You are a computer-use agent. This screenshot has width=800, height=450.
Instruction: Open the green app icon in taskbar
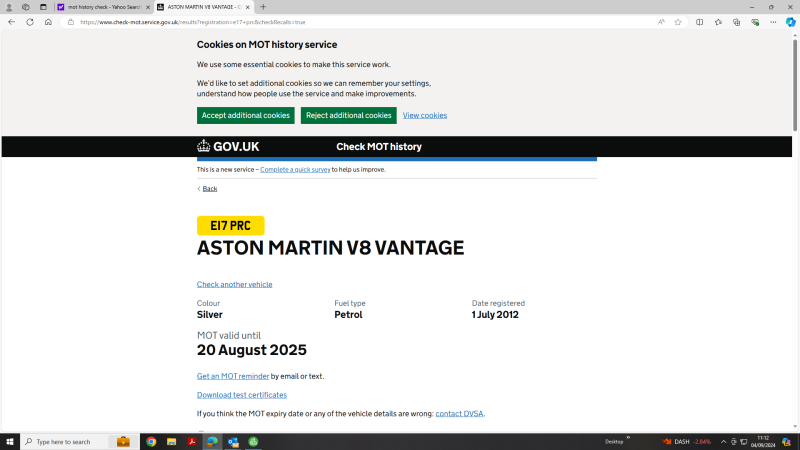click(254, 442)
